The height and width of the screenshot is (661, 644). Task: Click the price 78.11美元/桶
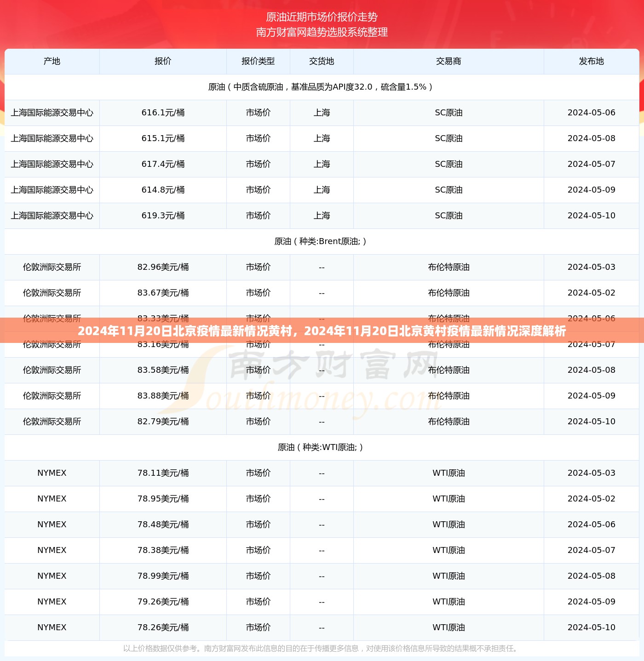(x=163, y=473)
